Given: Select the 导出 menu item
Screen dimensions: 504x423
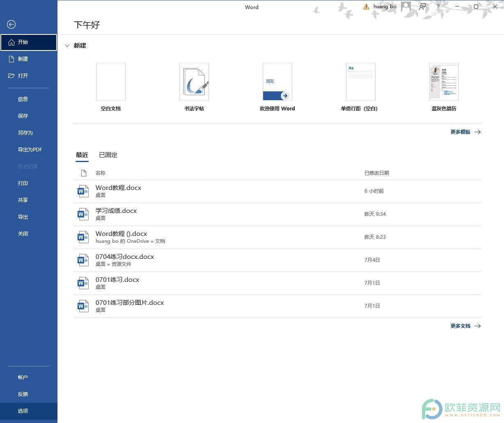Looking at the screenshot, I should (x=29, y=217).
